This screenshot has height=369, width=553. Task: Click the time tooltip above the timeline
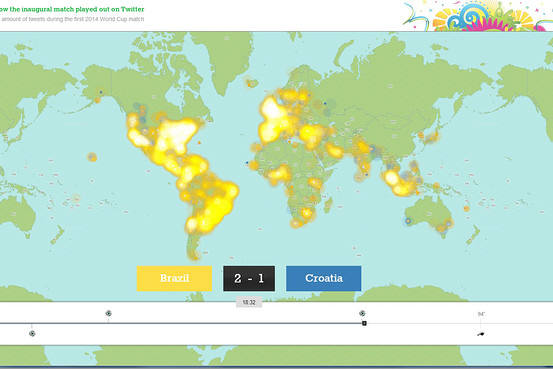pyautogui.click(x=249, y=302)
